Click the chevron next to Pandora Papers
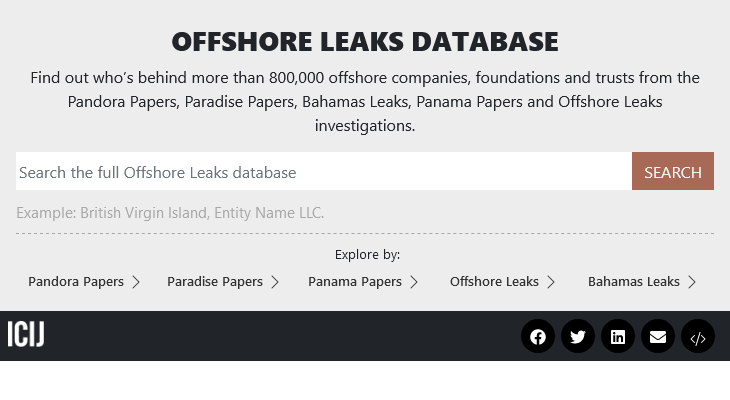 pos(135,282)
